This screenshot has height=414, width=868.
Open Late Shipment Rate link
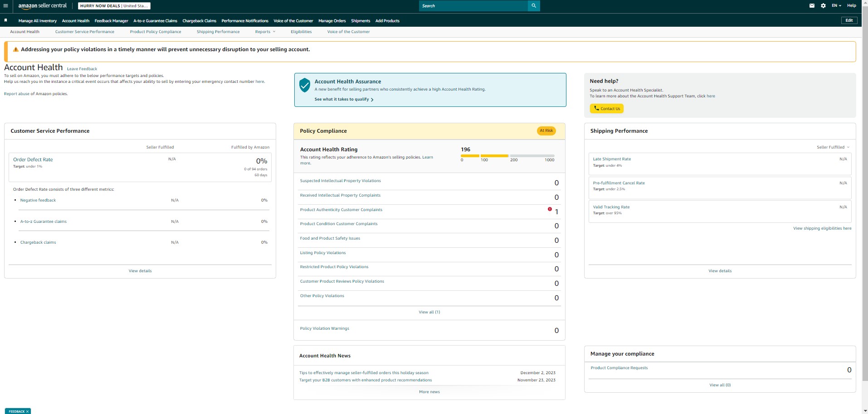coord(612,159)
